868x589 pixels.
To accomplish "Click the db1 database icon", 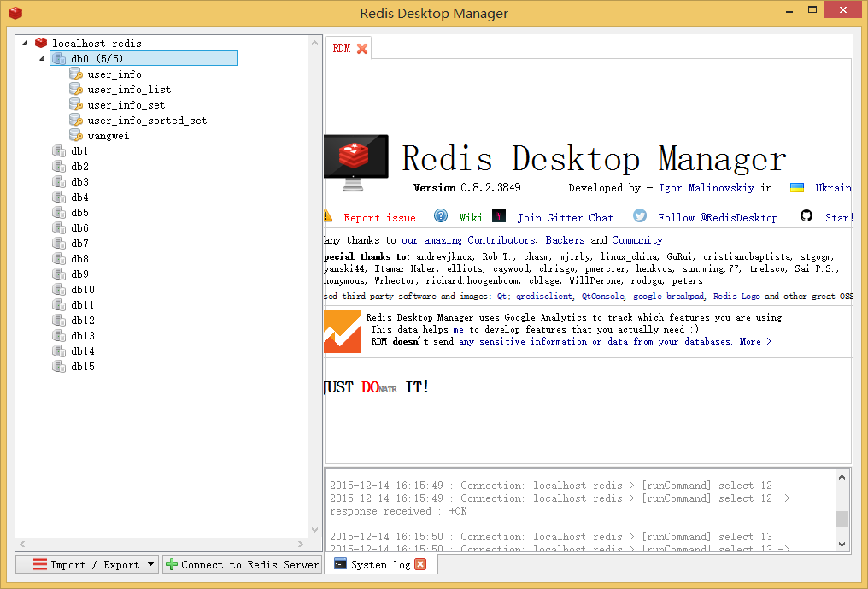I will click(x=59, y=150).
